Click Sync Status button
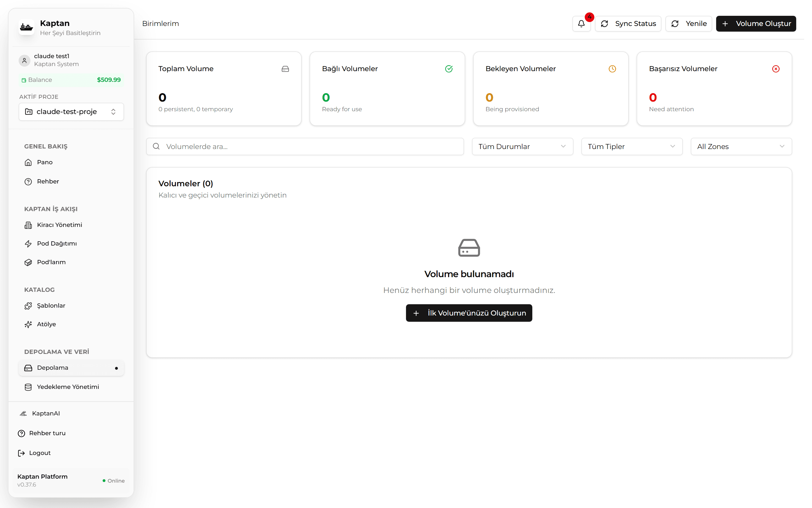Viewport: 812px width, 508px height. 628,24
